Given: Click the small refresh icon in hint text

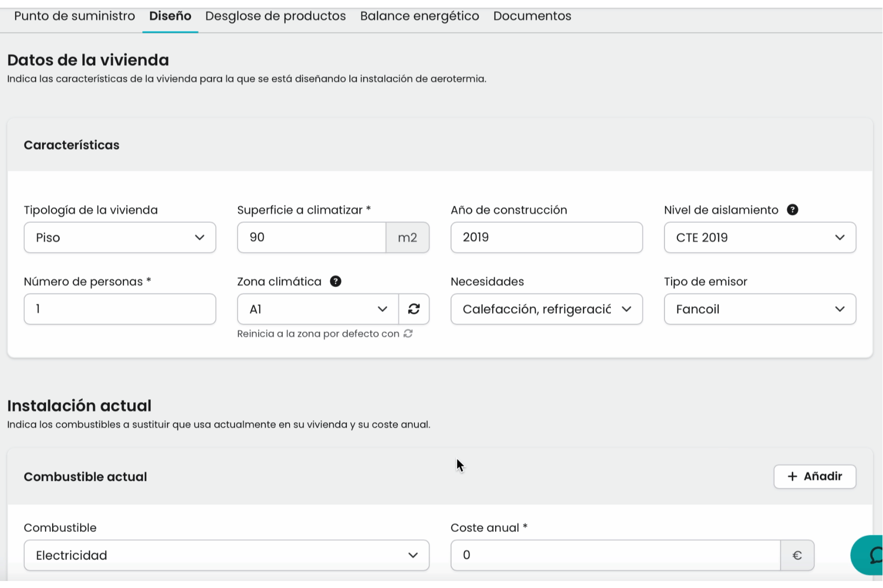Looking at the screenshot, I should [x=408, y=334].
